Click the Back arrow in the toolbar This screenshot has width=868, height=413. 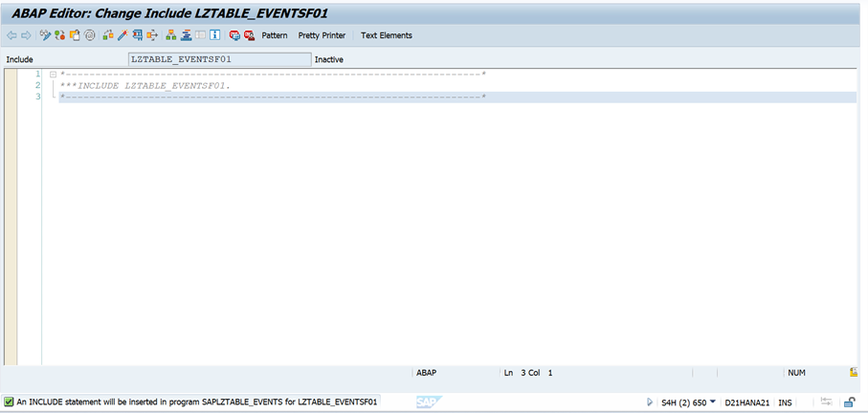11,35
